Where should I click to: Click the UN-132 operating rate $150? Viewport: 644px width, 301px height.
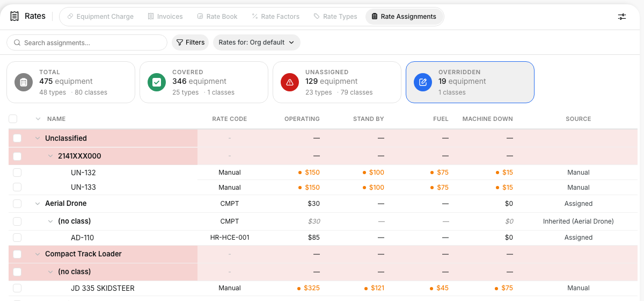(312, 173)
